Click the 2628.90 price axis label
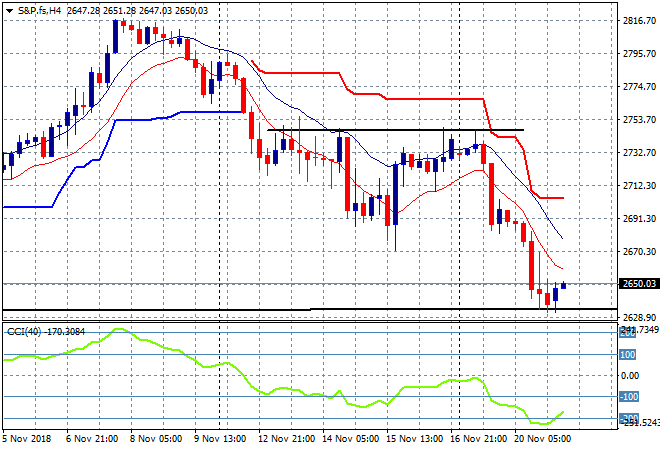 [x=639, y=317]
